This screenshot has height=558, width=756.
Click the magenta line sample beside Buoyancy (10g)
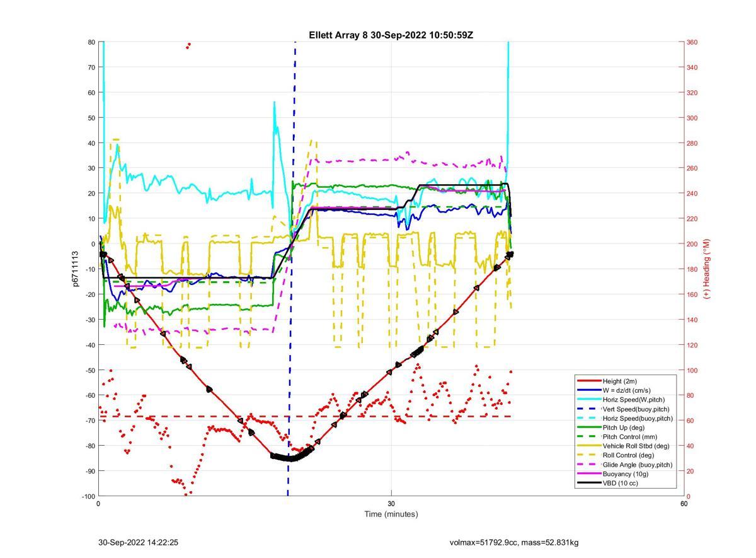click(589, 474)
